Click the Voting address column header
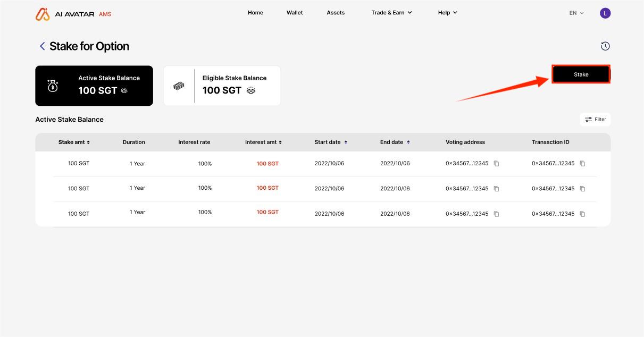This screenshot has height=337, width=644. pos(465,142)
